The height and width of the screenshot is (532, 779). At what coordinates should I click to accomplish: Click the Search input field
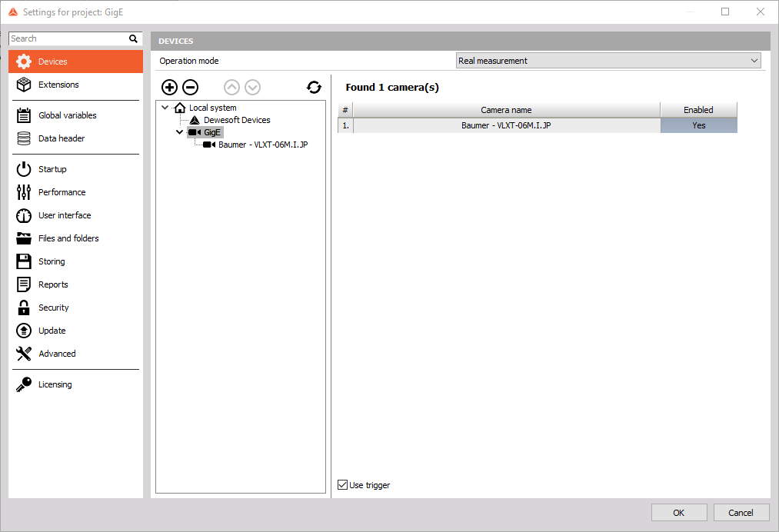pos(69,38)
